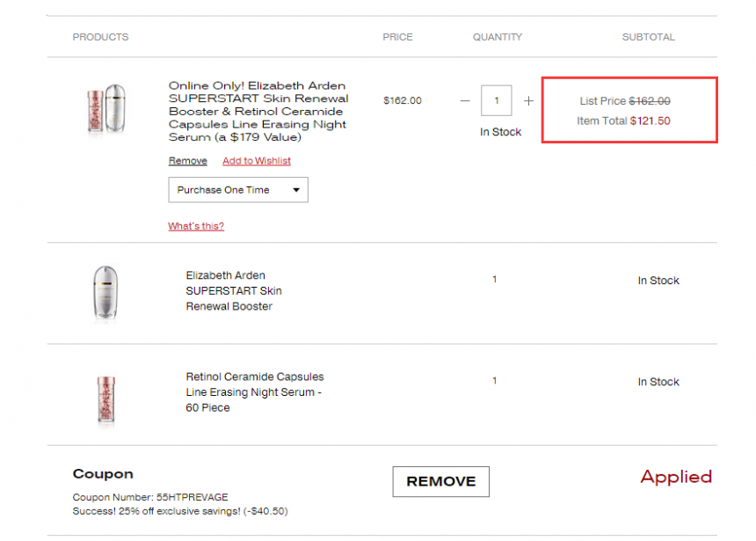Click the PRODUCTS column header
The height and width of the screenshot is (541, 756).
point(100,37)
